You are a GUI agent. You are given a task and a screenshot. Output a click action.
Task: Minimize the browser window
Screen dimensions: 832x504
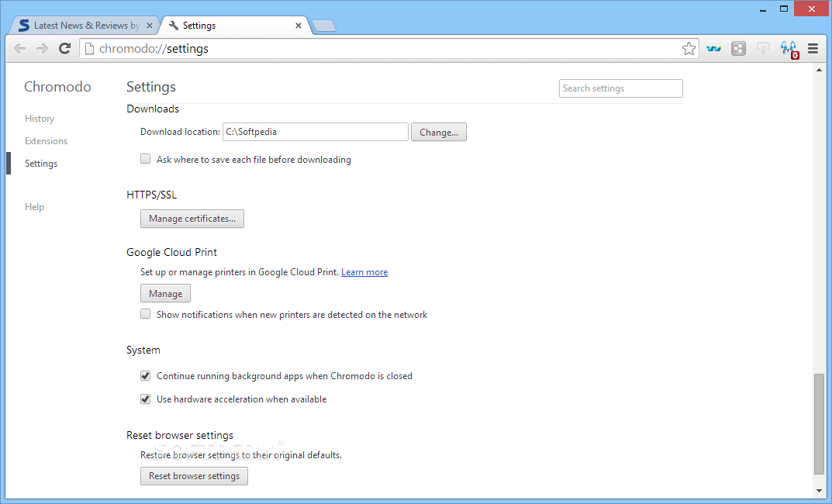pyautogui.click(x=763, y=9)
